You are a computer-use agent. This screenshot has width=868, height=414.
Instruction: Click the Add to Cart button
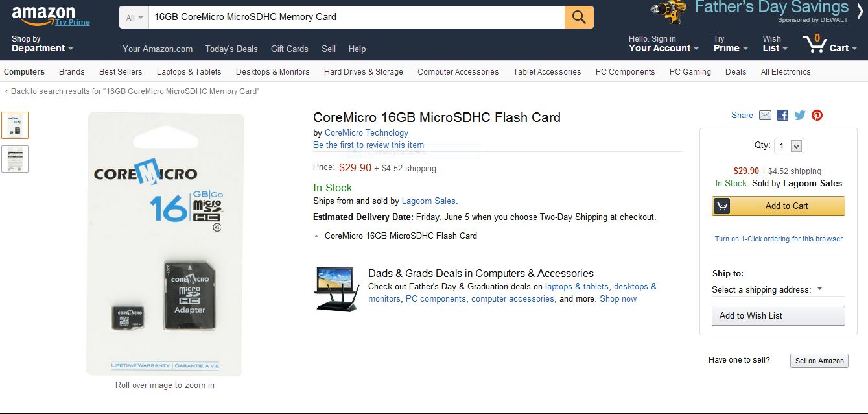[x=779, y=206]
